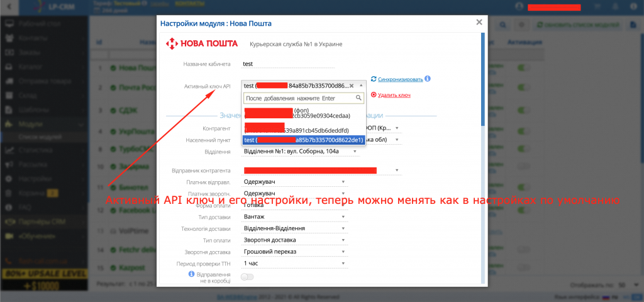Open the Відділення dropdown

tap(300, 152)
